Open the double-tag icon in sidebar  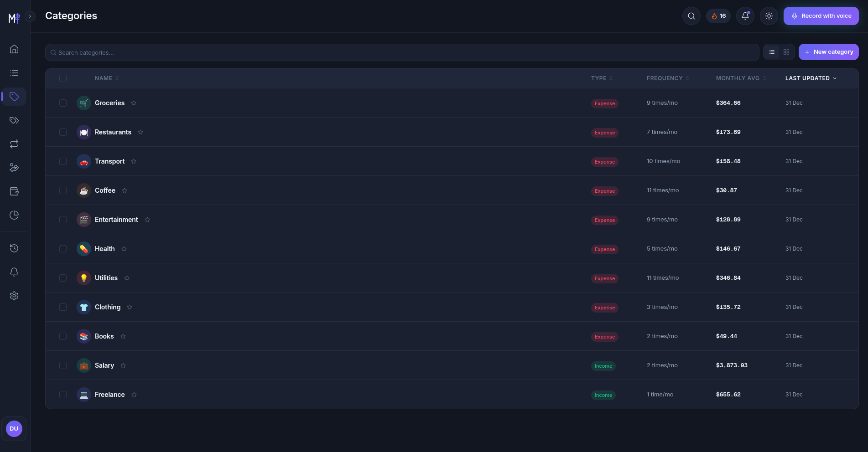pyautogui.click(x=14, y=120)
